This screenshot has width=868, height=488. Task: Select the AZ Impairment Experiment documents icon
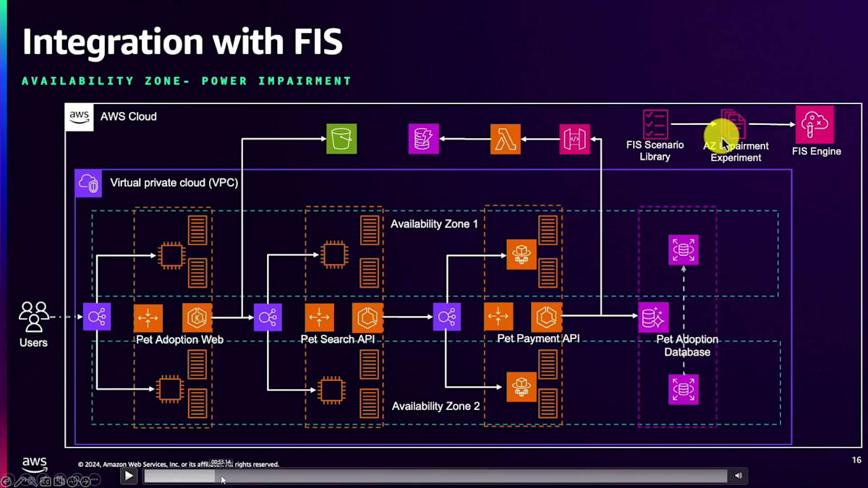click(733, 124)
